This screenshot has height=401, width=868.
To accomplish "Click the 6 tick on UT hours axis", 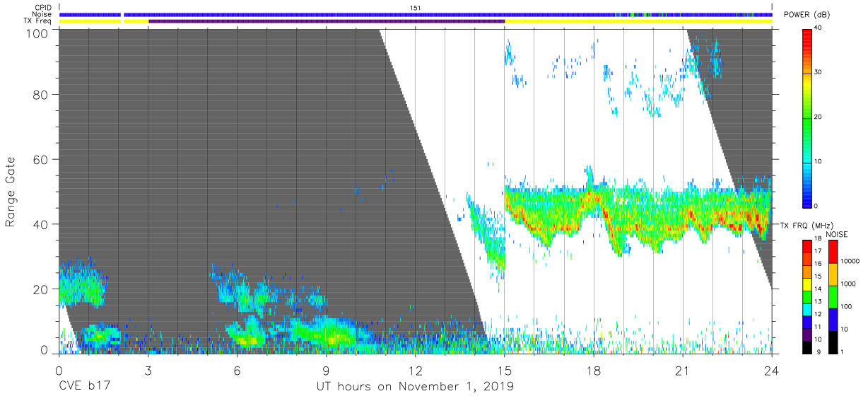I will tap(237, 370).
